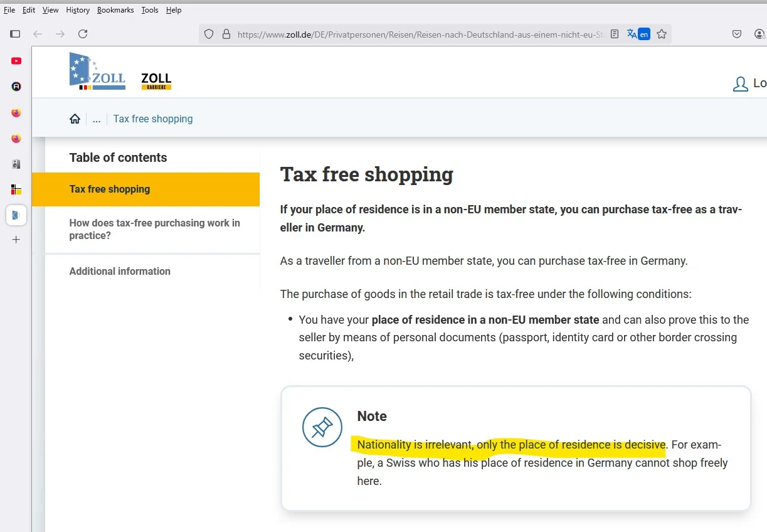Open a new tab with plus button

coord(16,239)
